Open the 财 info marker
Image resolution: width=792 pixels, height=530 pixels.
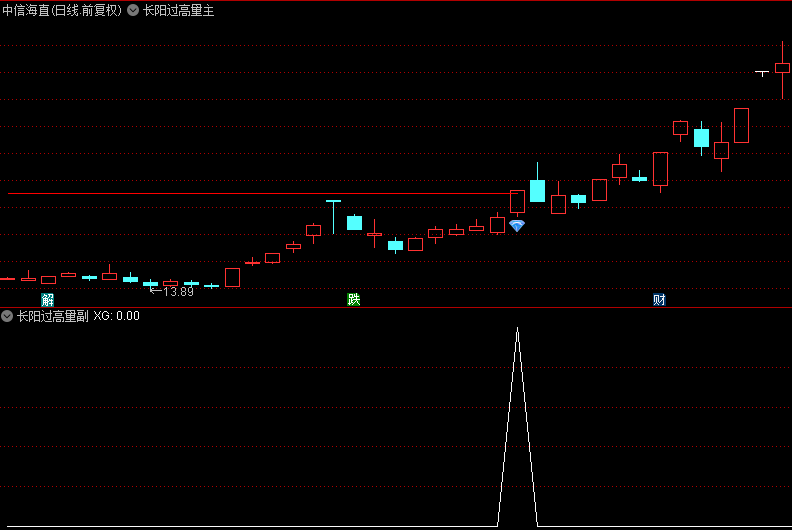[659, 300]
